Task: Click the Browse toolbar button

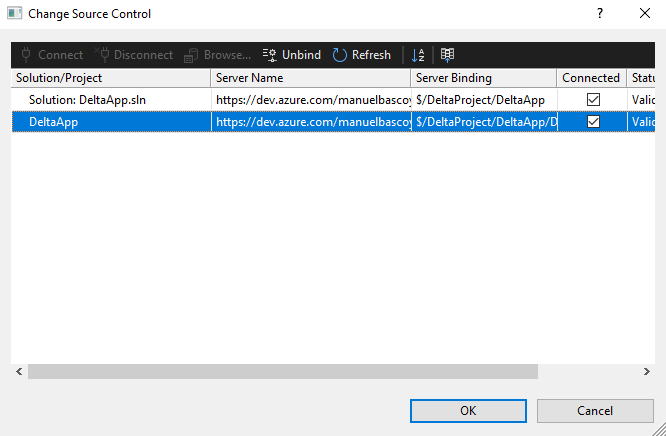Action: coord(217,55)
